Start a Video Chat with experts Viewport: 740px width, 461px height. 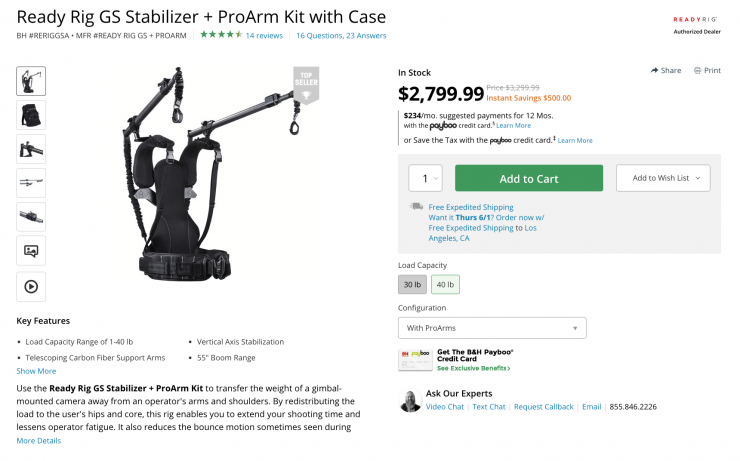(445, 407)
